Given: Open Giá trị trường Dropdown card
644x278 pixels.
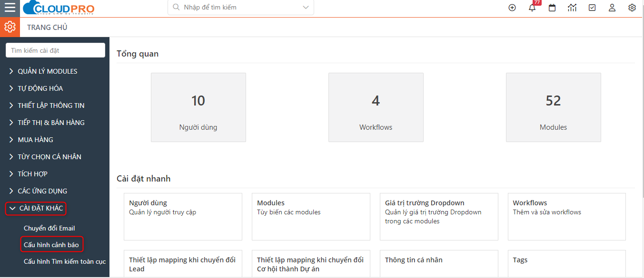Looking at the screenshot, I should tap(439, 217).
